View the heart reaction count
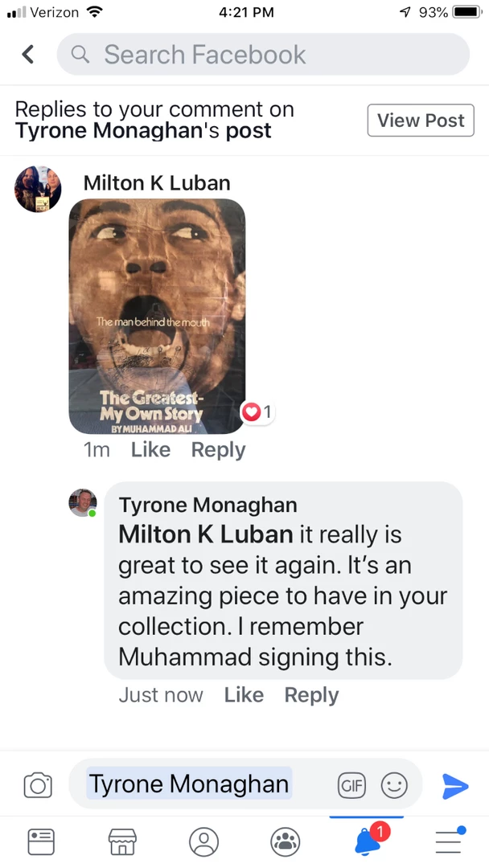Screen dimensions: 489x868 pos(257,413)
